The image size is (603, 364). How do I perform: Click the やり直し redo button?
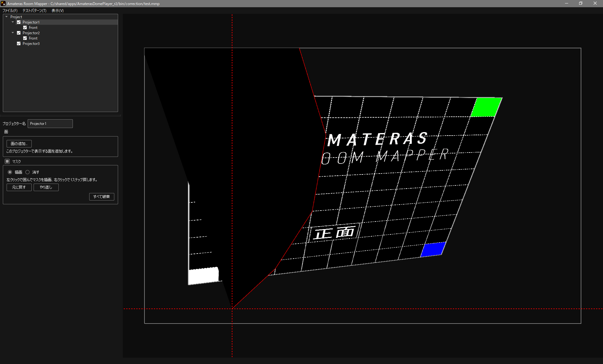point(46,187)
